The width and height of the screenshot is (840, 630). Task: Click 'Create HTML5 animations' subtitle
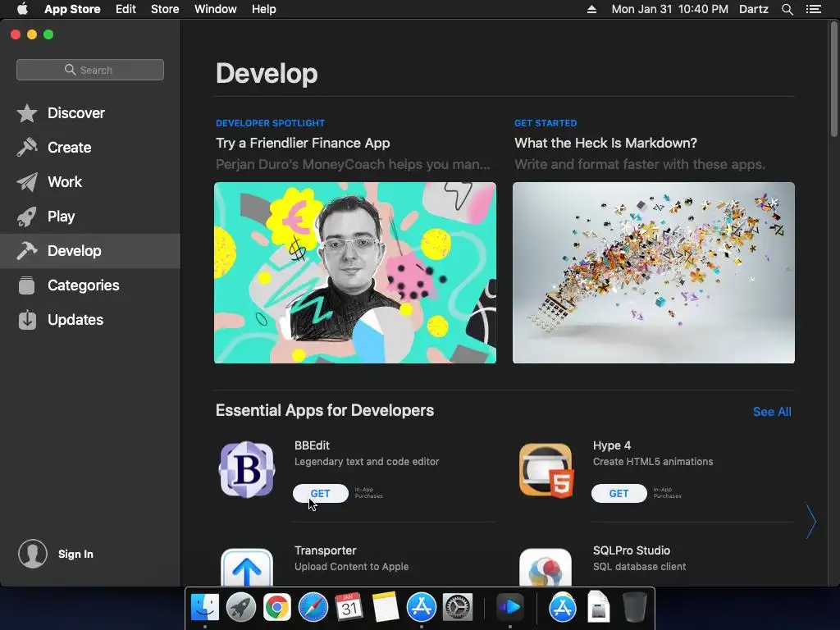point(652,462)
